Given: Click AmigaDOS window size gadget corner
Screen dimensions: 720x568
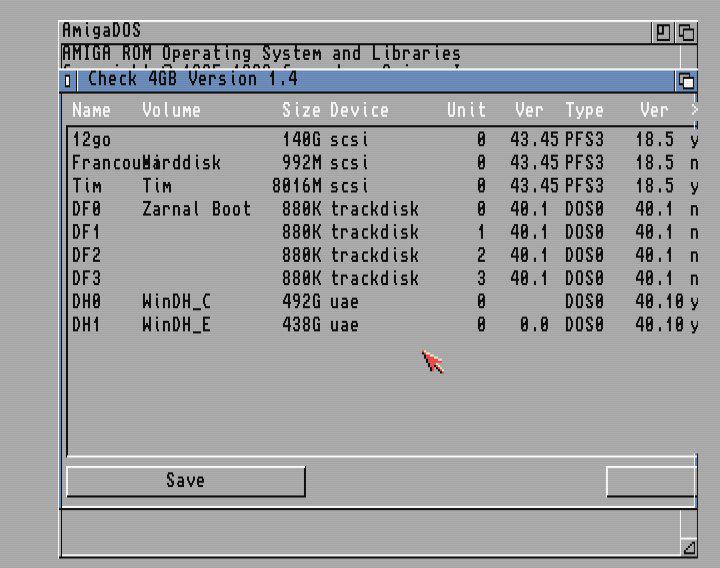Looking at the screenshot, I should click(689, 547).
